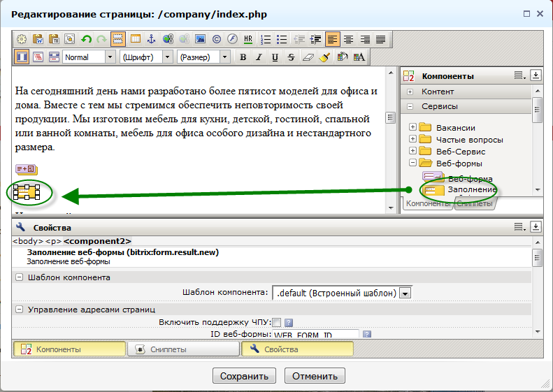
Task: Collapse the Веб-формы folder
Action: pos(413,164)
